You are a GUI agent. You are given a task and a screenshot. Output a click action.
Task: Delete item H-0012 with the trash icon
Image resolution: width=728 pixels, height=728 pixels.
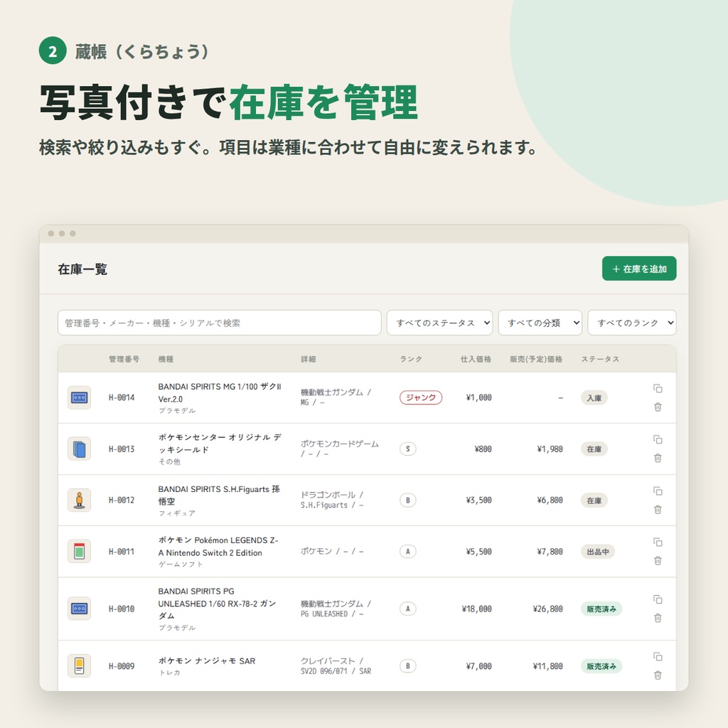pyautogui.click(x=658, y=510)
